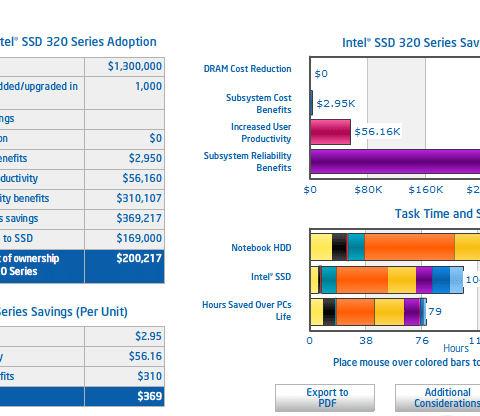The image size is (480, 416).
Task: Click the Increased User Productivity chart label
Action: click(261, 133)
